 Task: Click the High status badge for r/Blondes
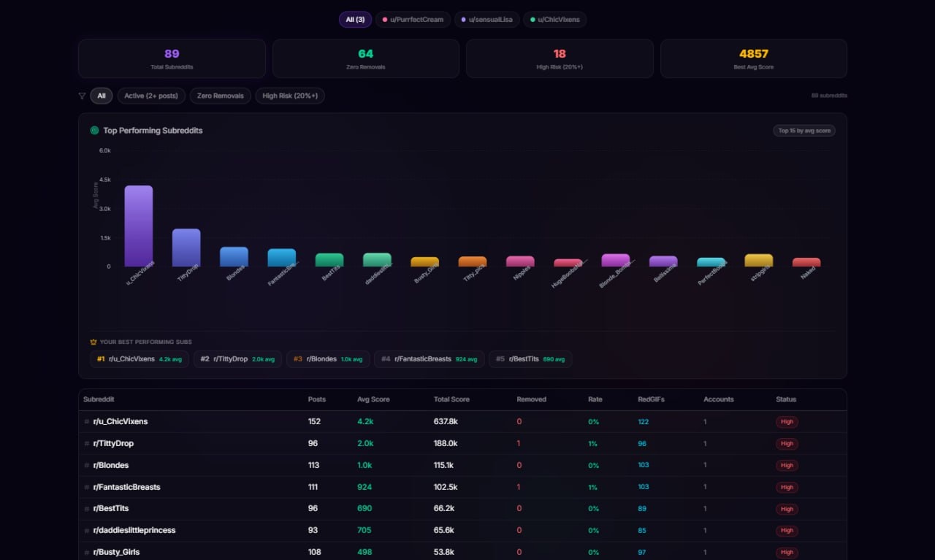787,465
